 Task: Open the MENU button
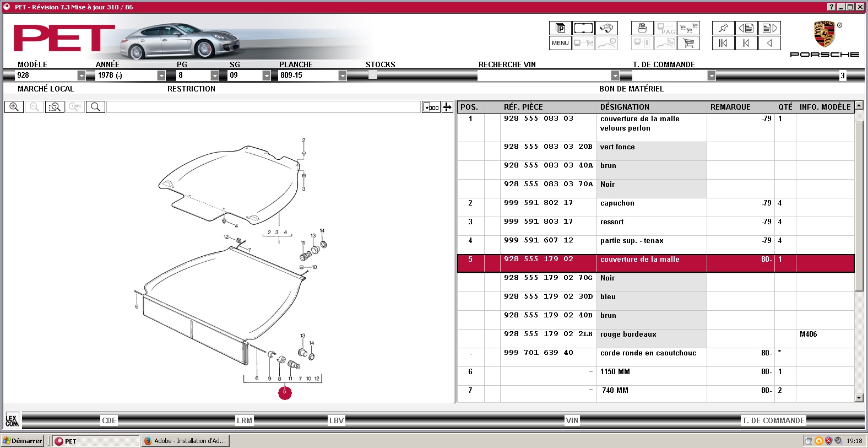click(x=560, y=43)
